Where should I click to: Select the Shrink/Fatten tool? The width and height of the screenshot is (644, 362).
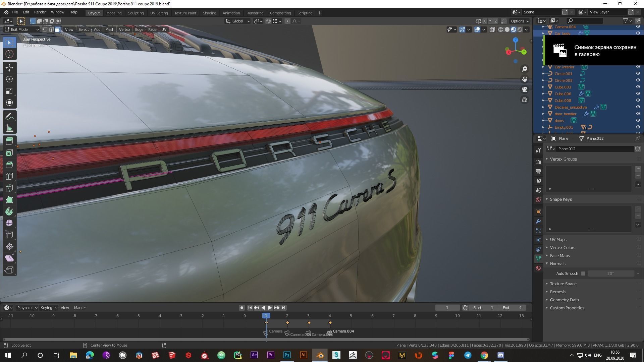(x=9, y=247)
